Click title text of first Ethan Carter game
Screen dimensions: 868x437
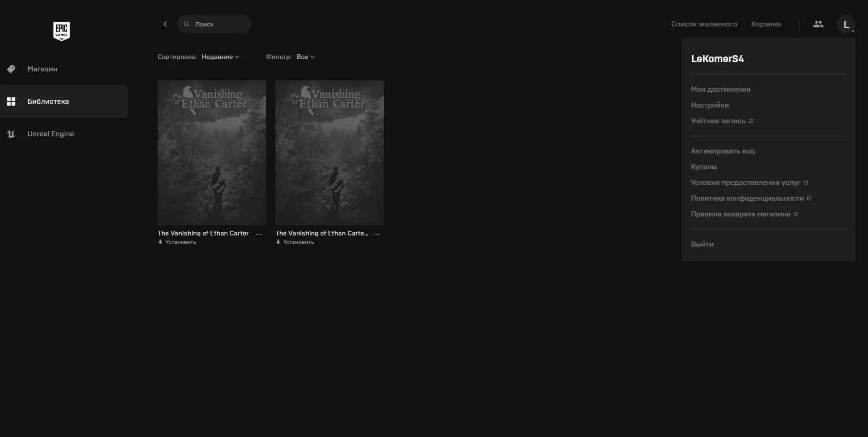click(203, 234)
